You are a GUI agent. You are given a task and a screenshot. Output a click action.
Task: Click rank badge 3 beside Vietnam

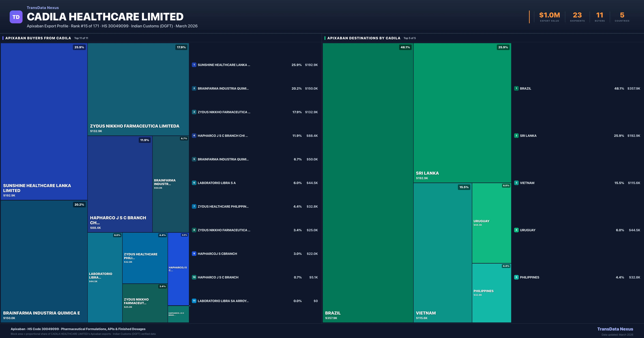tap(516, 183)
